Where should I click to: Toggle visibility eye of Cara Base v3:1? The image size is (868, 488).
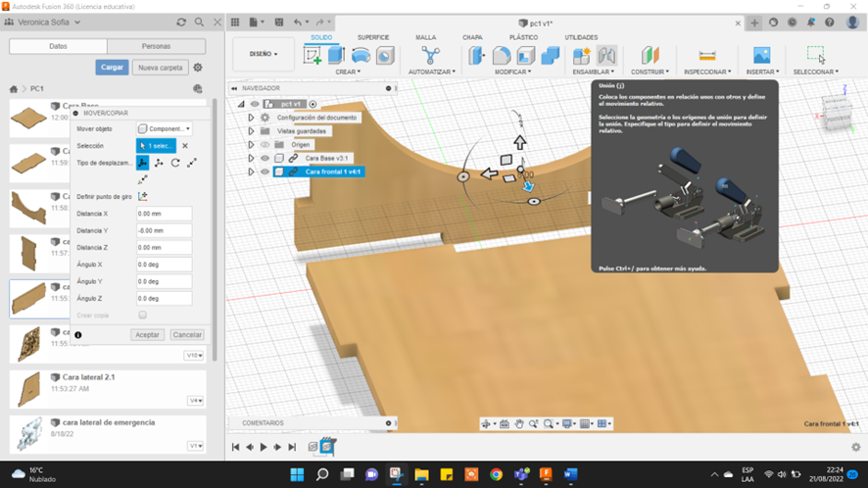pyautogui.click(x=265, y=158)
